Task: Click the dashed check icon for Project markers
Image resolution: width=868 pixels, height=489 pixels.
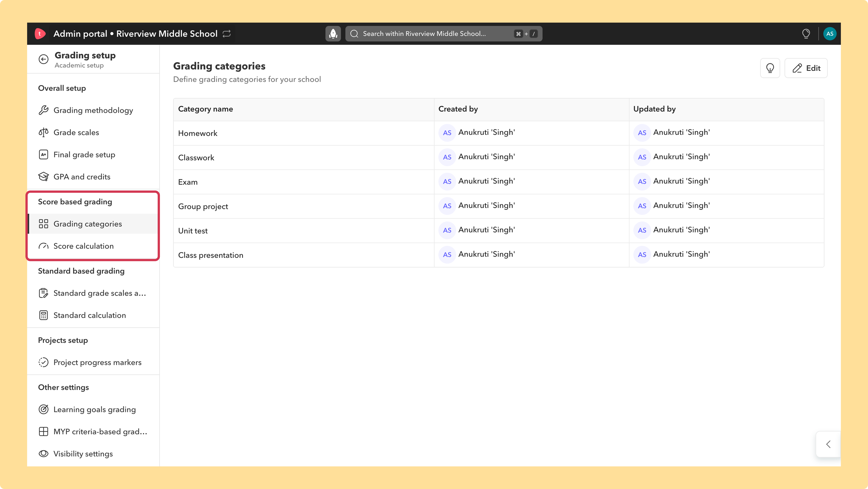Action: point(44,362)
